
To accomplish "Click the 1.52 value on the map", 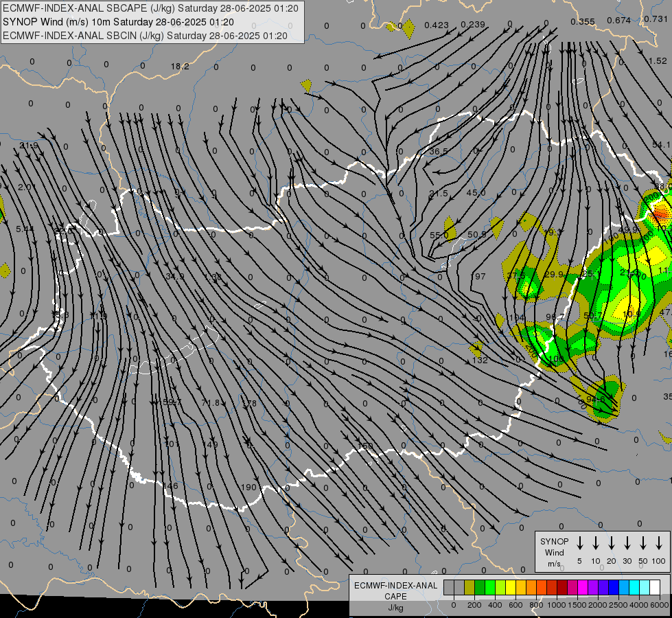I will coord(658,61).
